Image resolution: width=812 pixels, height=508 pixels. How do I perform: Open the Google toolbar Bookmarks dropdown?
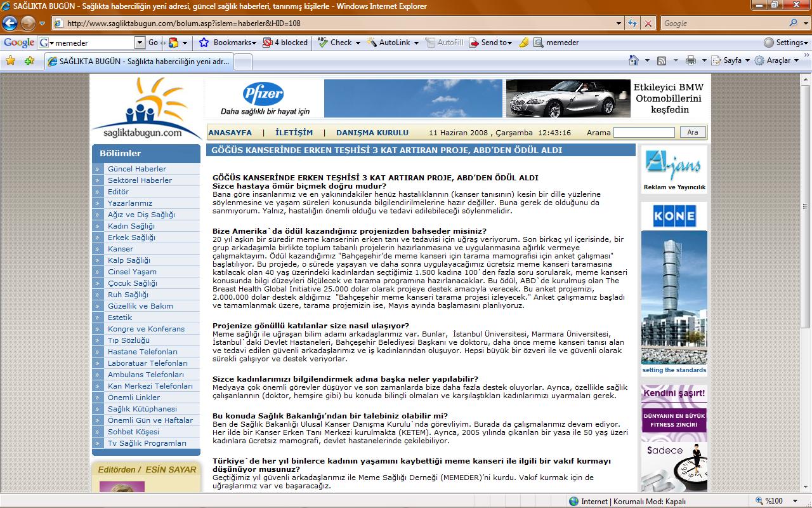(228, 43)
